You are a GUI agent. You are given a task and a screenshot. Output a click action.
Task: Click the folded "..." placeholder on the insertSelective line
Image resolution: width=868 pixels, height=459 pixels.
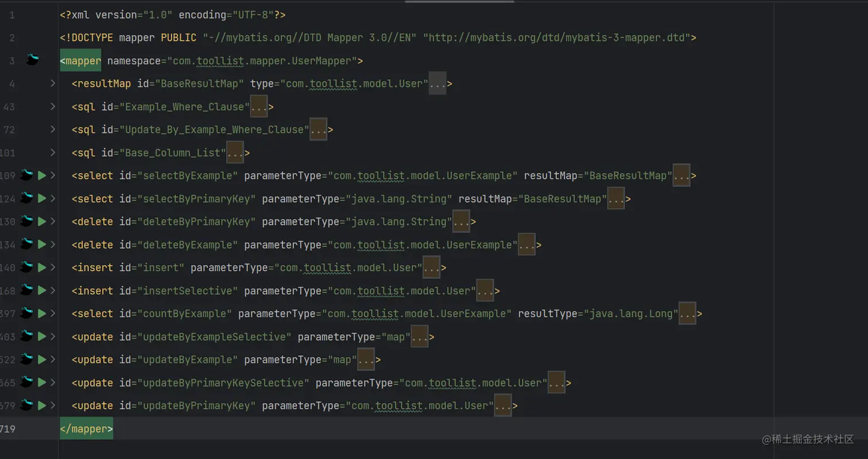485,291
